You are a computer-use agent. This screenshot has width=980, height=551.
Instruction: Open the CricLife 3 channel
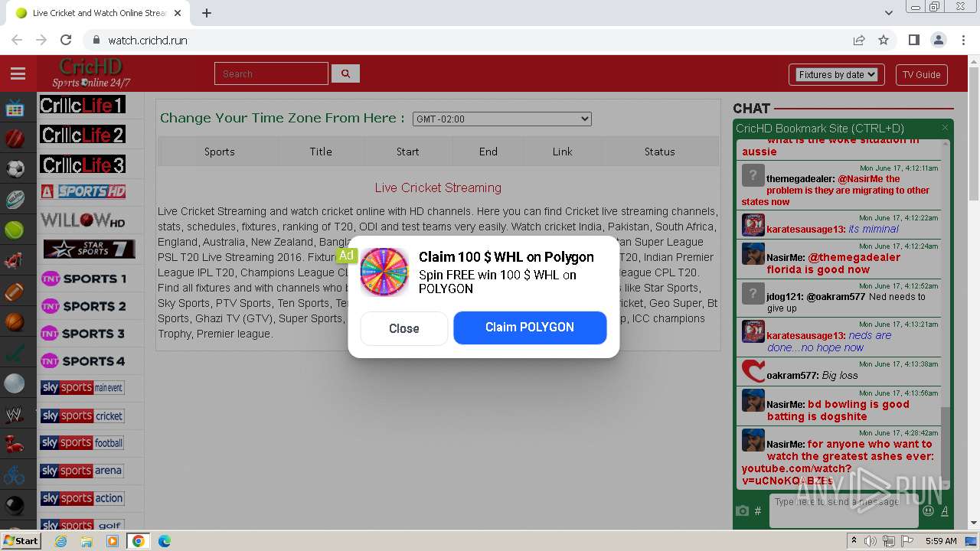point(83,165)
